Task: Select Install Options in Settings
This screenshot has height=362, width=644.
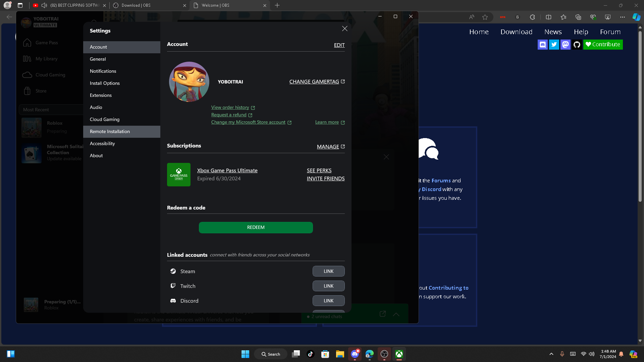Action: coord(122,83)
